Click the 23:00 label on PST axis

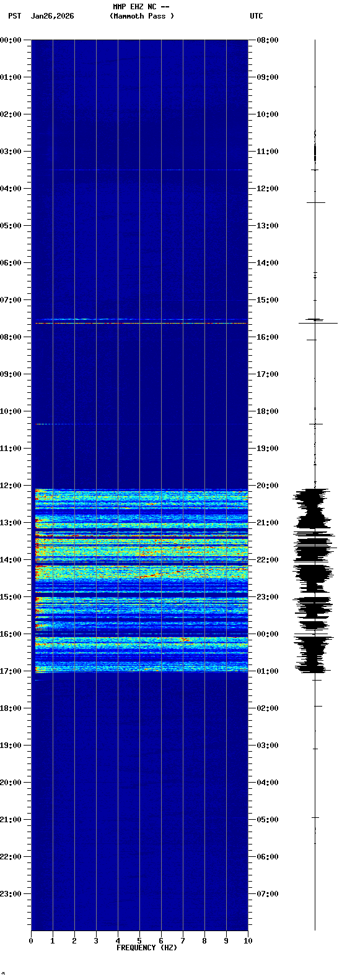point(11,894)
